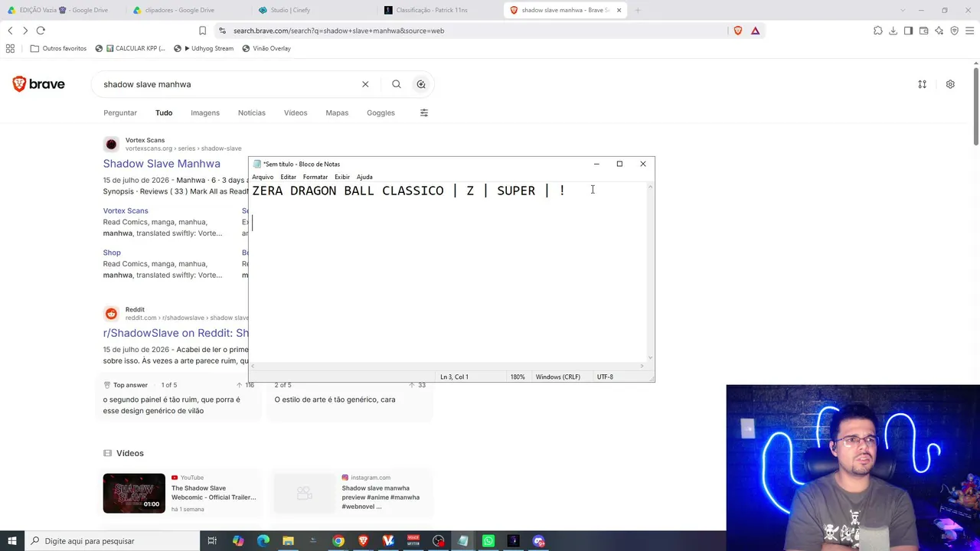Open the Ajuda menu in Notepad
Image resolution: width=980 pixels, height=551 pixels.
tap(364, 177)
